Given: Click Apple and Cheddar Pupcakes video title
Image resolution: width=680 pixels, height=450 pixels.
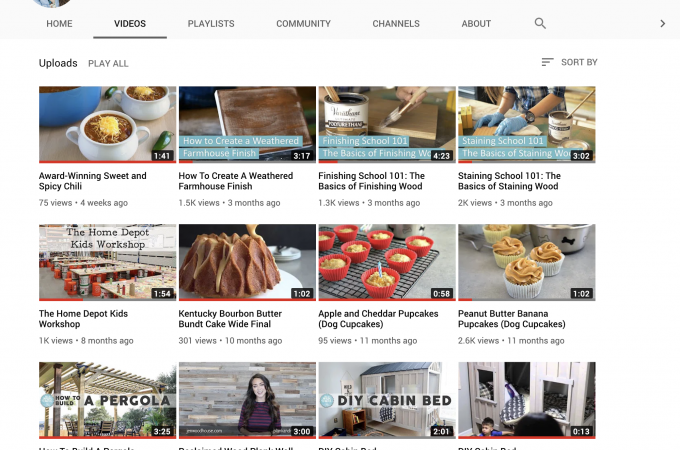Looking at the screenshot, I should pyautogui.click(x=378, y=319).
